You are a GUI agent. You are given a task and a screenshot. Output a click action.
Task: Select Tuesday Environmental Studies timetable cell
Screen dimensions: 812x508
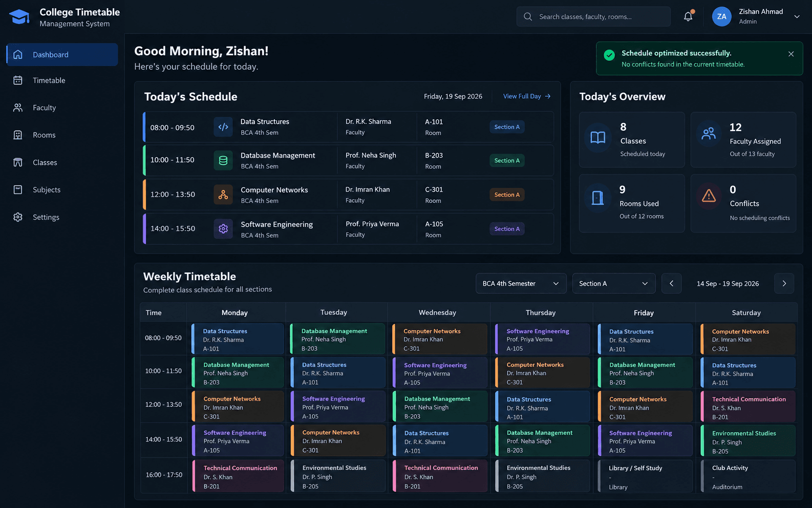[x=337, y=476]
